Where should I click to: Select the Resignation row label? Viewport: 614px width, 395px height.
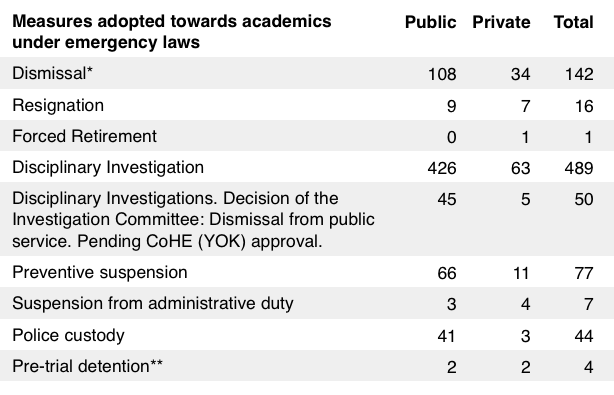click(58, 106)
